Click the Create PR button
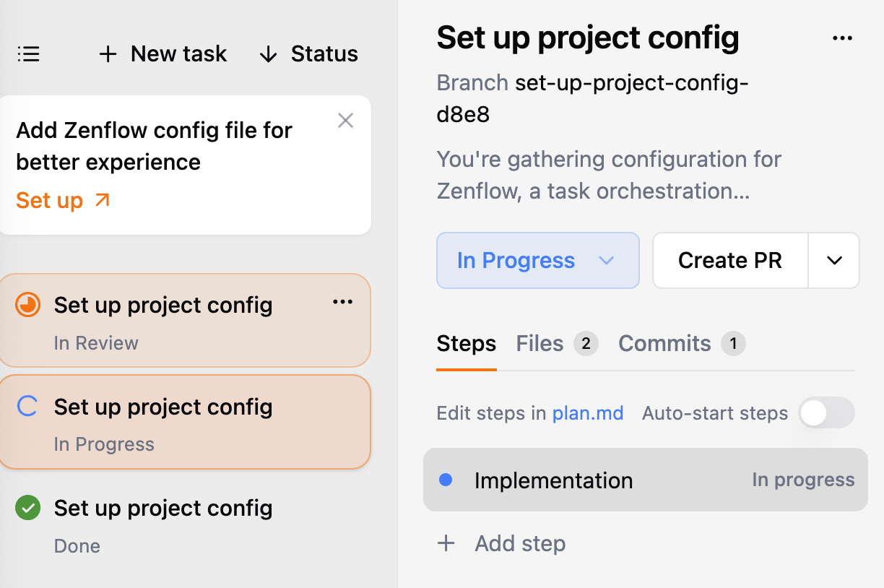The height and width of the screenshot is (588, 884). pos(729,260)
